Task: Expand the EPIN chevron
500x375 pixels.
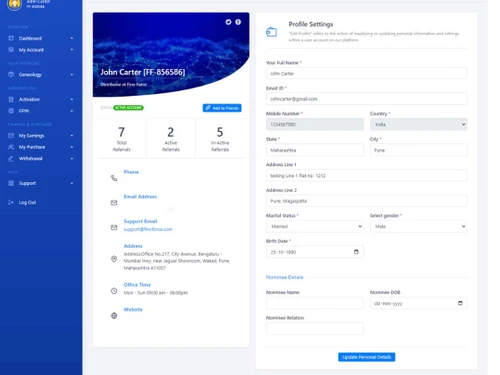Action: tap(72, 111)
